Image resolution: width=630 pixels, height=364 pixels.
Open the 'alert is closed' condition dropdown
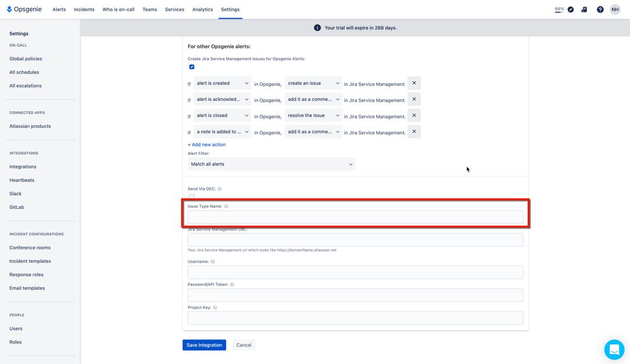coord(222,115)
